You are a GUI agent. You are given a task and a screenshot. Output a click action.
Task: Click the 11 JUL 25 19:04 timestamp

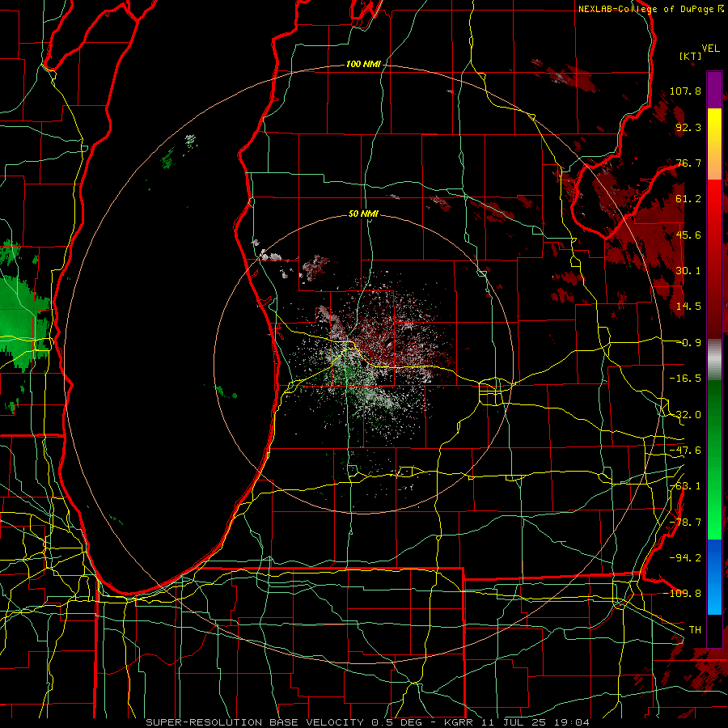point(537,722)
